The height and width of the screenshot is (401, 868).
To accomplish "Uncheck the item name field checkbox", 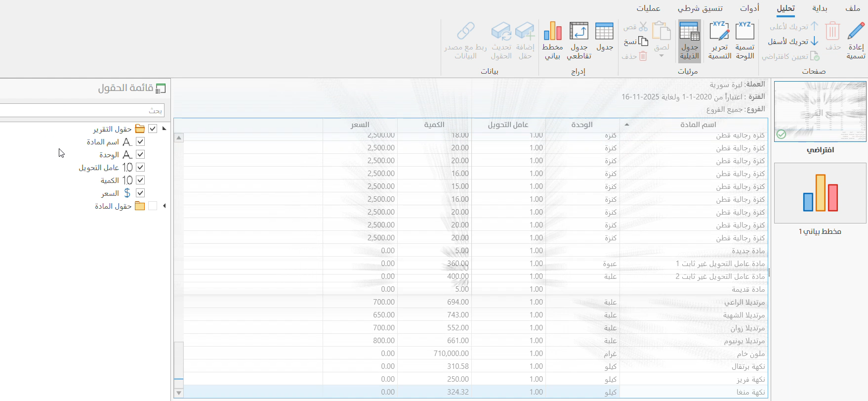I will tap(140, 142).
